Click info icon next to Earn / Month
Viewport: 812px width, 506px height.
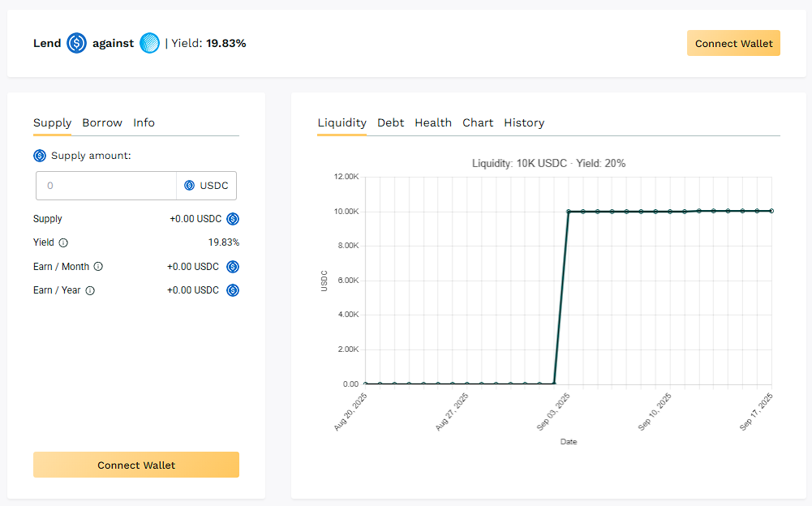98,266
